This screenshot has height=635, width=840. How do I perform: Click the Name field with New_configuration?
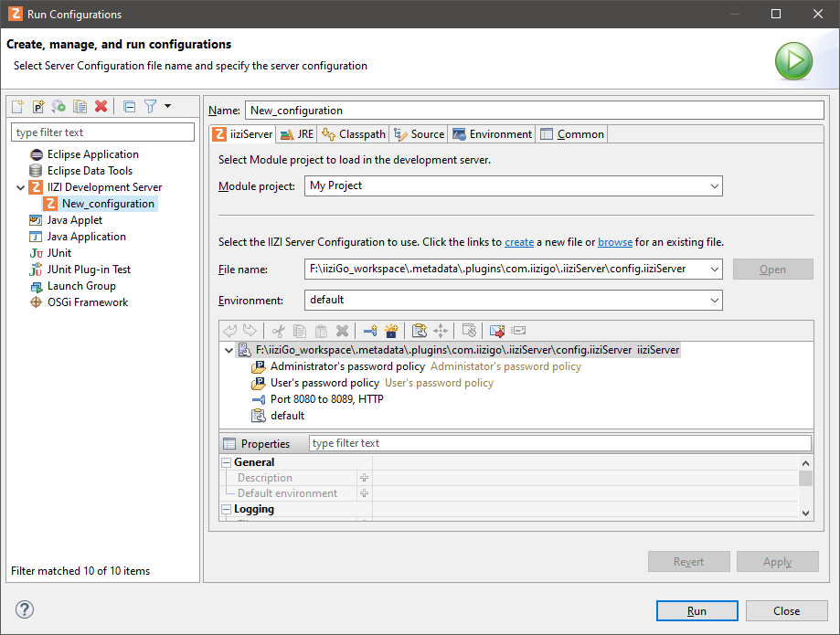point(534,111)
